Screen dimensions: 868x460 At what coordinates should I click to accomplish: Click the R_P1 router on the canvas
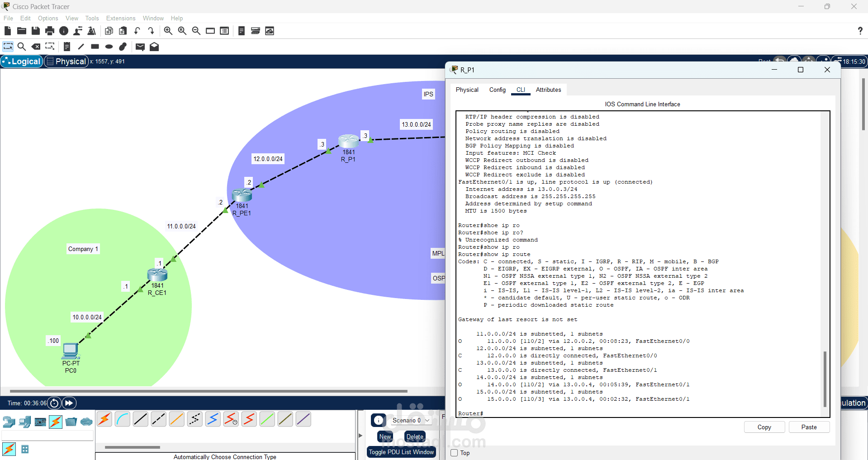tap(349, 141)
